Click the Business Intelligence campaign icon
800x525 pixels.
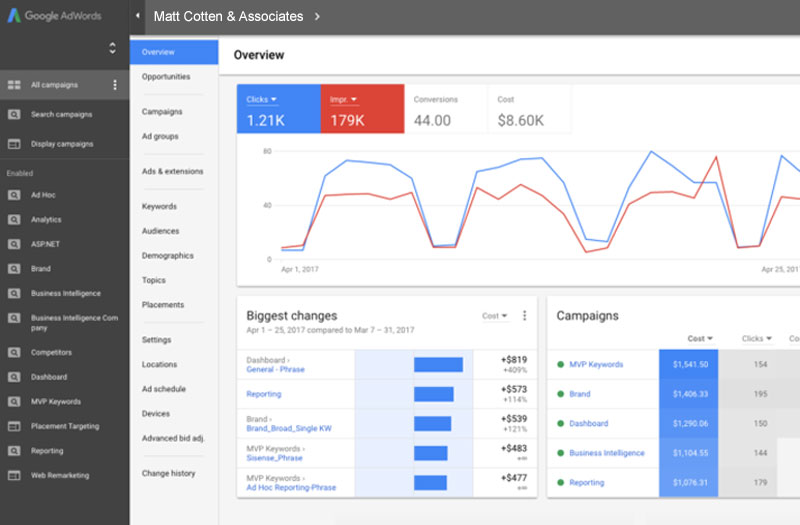[14, 293]
